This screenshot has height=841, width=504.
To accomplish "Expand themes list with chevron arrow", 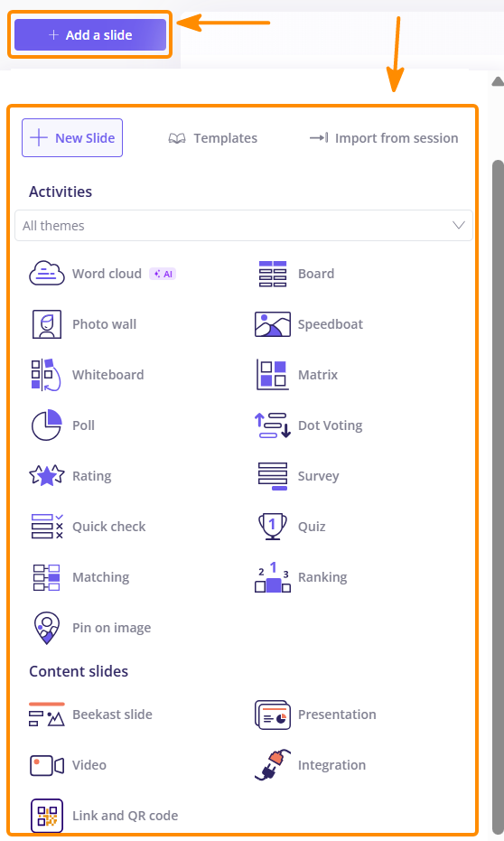I will [x=459, y=225].
